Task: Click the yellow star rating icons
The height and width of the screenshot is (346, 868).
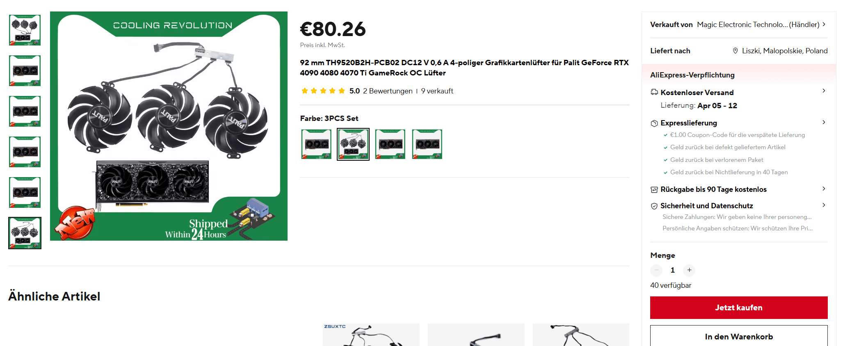Action: pyautogui.click(x=323, y=91)
